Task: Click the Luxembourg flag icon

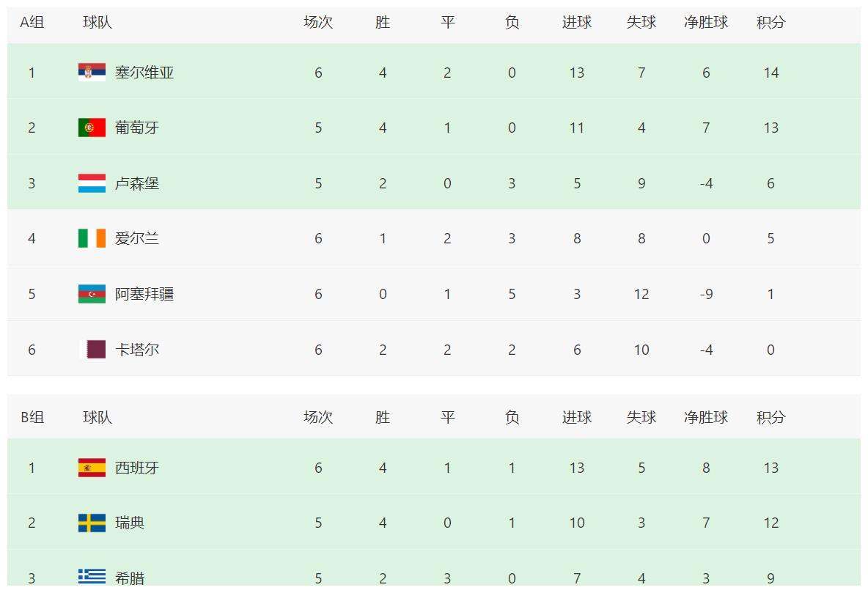Action: [92, 183]
